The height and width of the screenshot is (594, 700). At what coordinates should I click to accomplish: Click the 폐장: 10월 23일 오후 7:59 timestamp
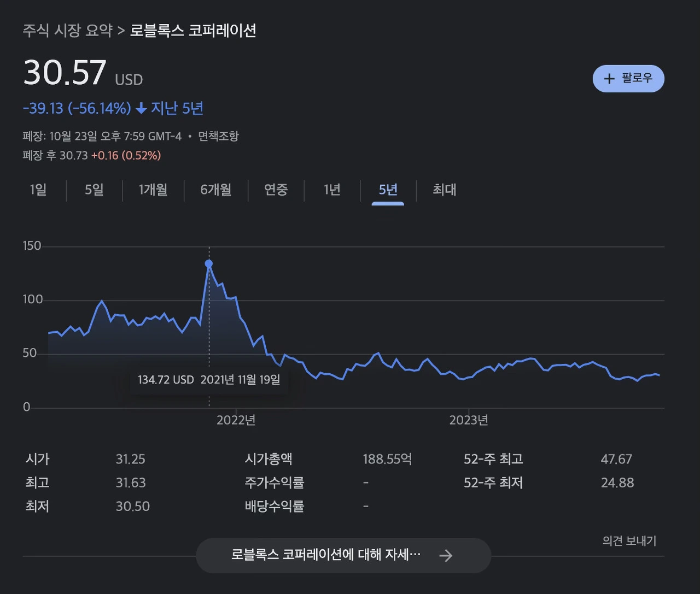coord(102,136)
